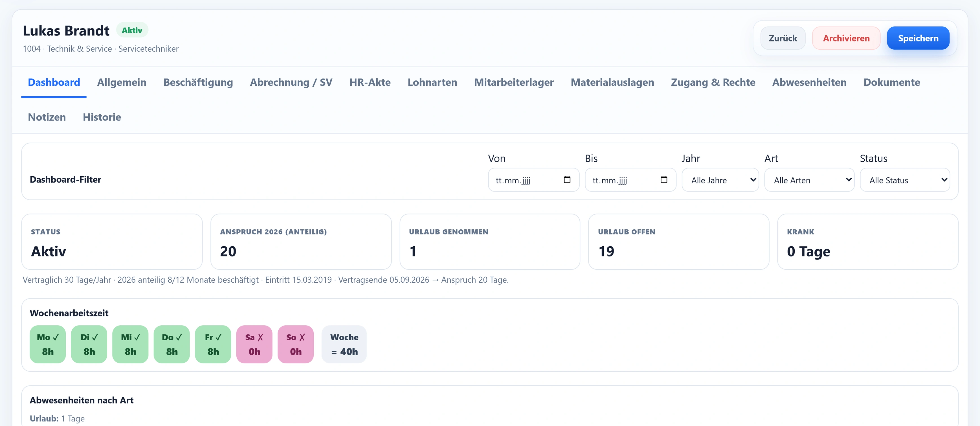Save changes with the Speichern button

pyautogui.click(x=918, y=38)
